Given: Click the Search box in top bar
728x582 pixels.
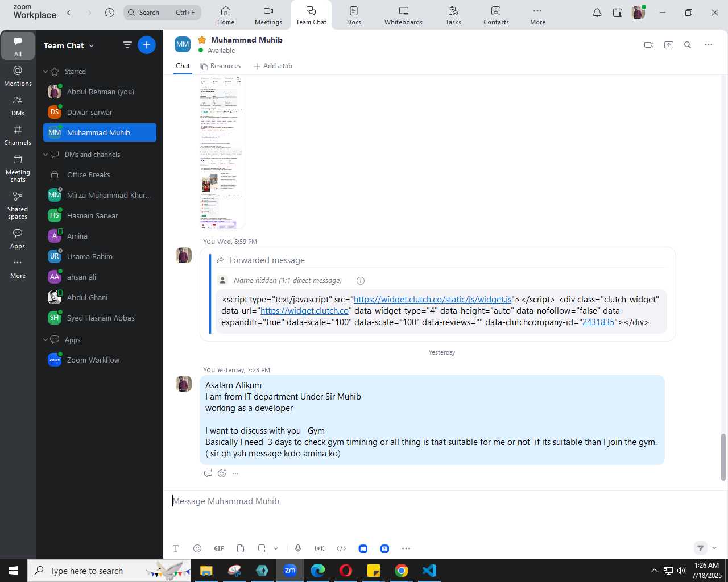Looking at the screenshot, I should [162, 13].
